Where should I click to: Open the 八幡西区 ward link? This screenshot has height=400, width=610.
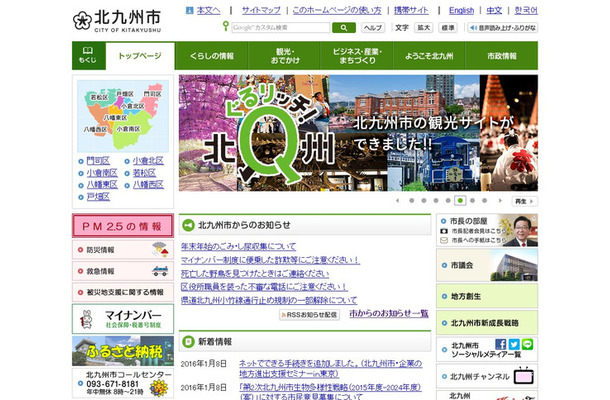pos(148,185)
